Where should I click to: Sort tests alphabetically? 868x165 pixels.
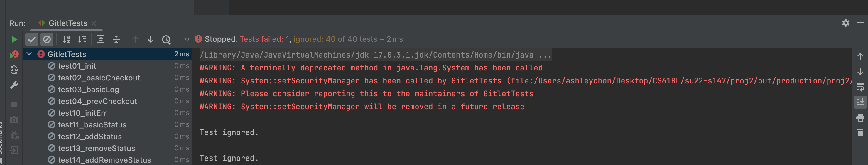(x=66, y=39)
